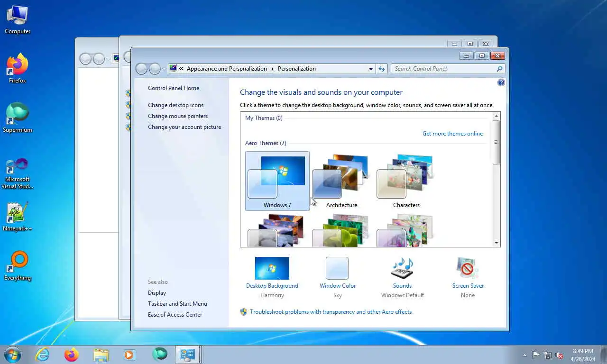Image resolution: width=607 pixels, height=364 pixels.
Task: Open Windows Explorer folder in taskbar
Action: click(x=101, y=355)
